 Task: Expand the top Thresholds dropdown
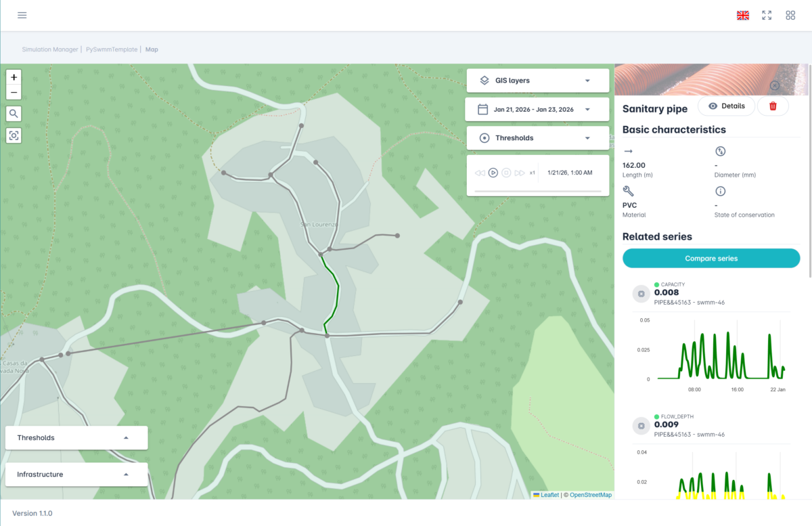pyautogui.click(x=538, y=138)
